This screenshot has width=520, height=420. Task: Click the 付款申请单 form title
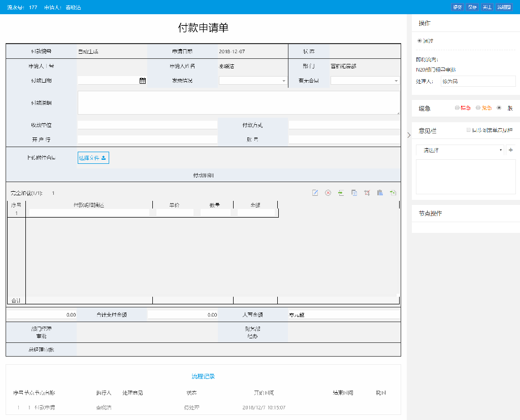pos(203,27)
